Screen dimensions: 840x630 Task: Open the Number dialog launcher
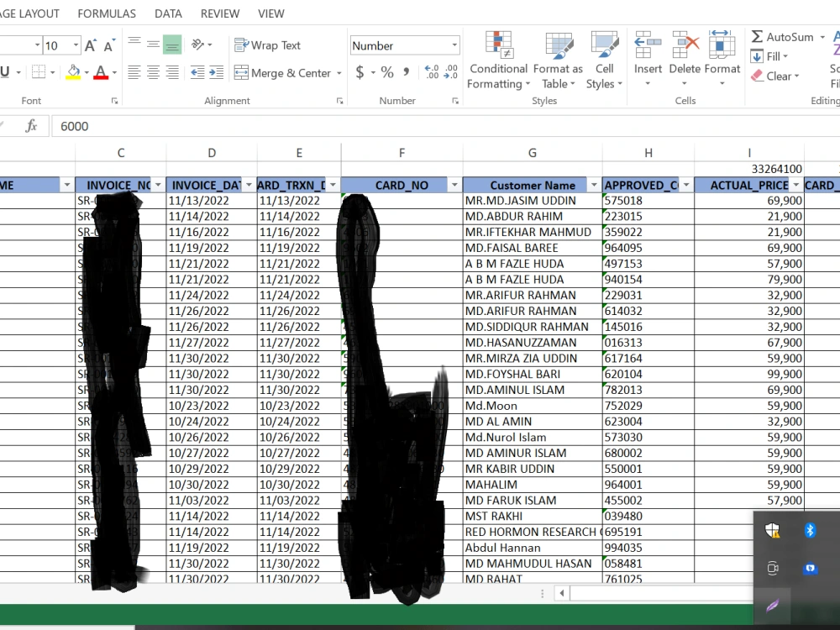tap(455, 101)
